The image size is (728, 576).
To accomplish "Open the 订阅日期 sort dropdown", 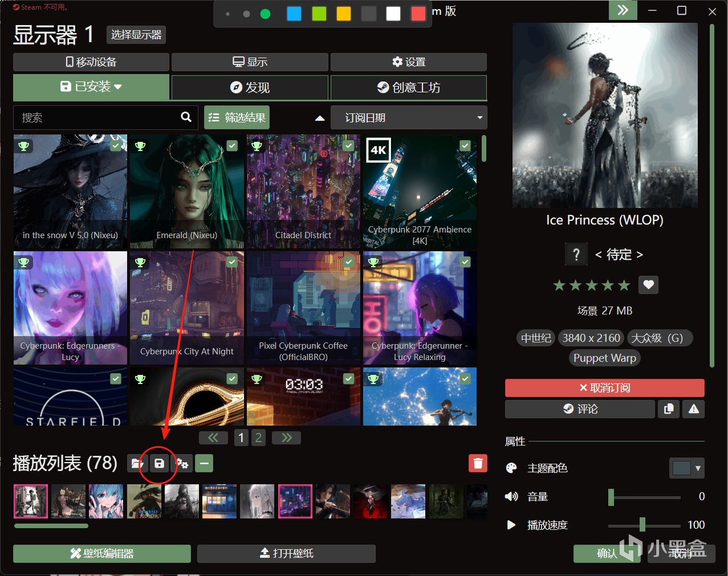I will tap(409, 117).
